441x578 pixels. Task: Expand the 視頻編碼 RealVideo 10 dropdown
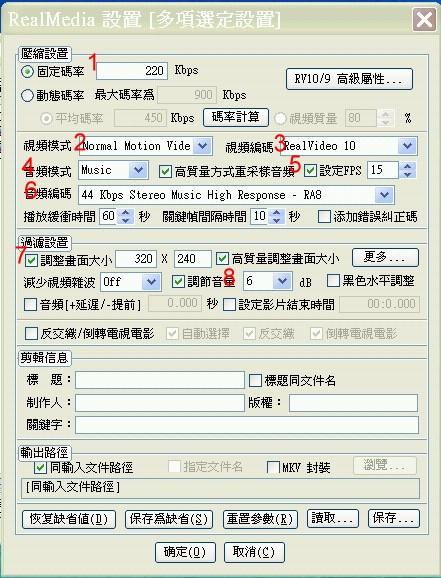(407, 146)
